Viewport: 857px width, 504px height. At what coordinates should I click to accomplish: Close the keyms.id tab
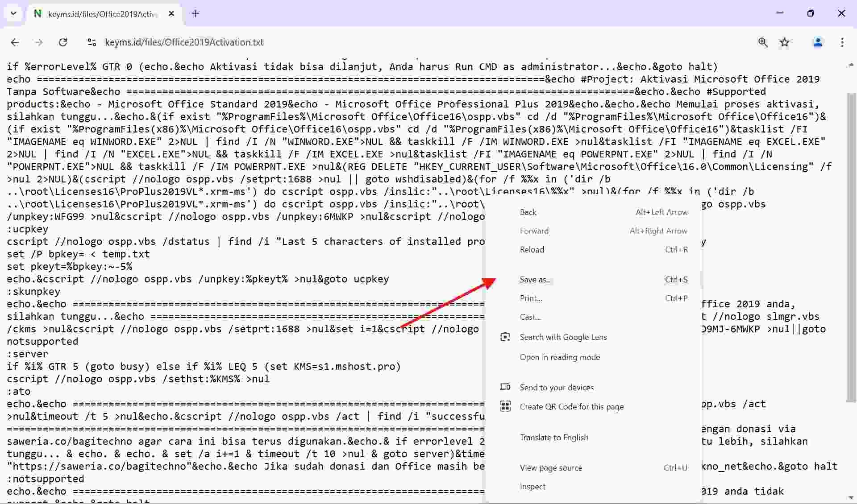171,14
